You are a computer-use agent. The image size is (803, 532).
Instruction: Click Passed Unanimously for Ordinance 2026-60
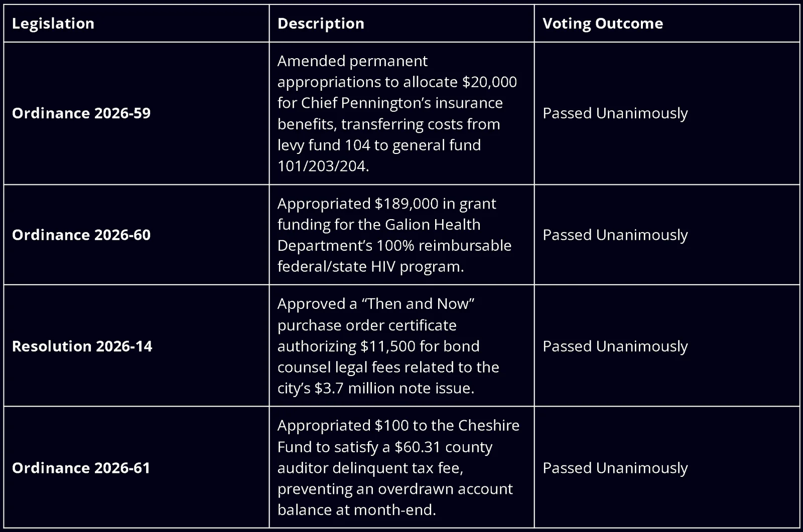tap(615, 235)
